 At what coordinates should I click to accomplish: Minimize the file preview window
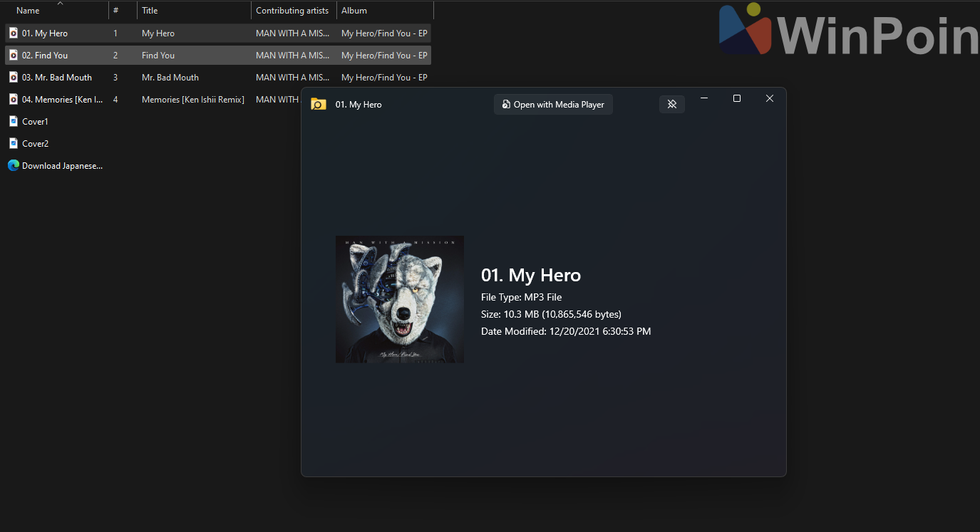(704, 99)
